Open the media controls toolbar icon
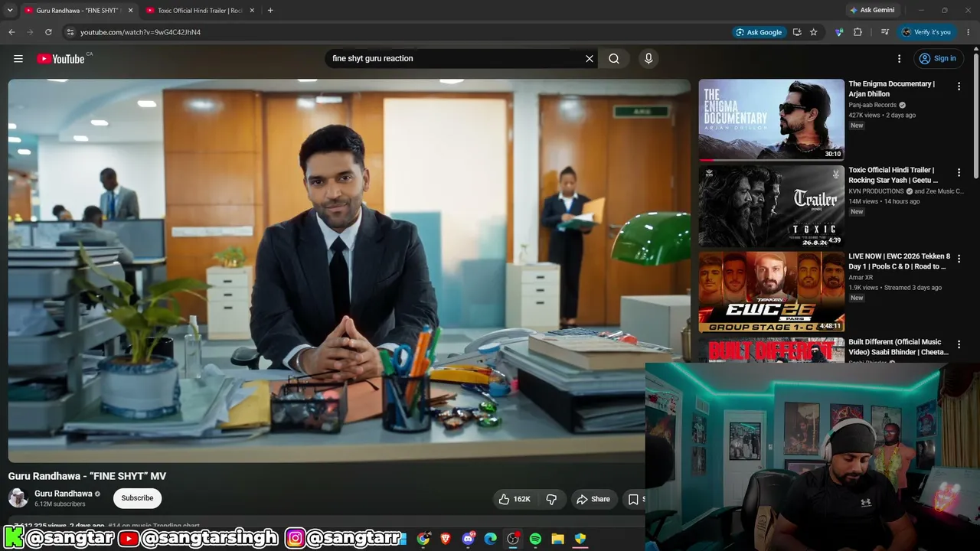This screenshot has height=551, width=980. (x=885, y=32)
